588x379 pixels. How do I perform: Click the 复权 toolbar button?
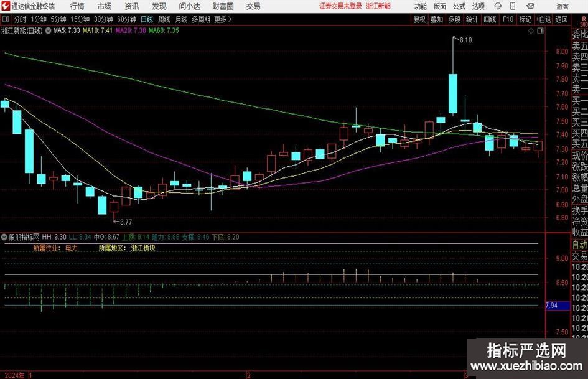click(419, 19)
